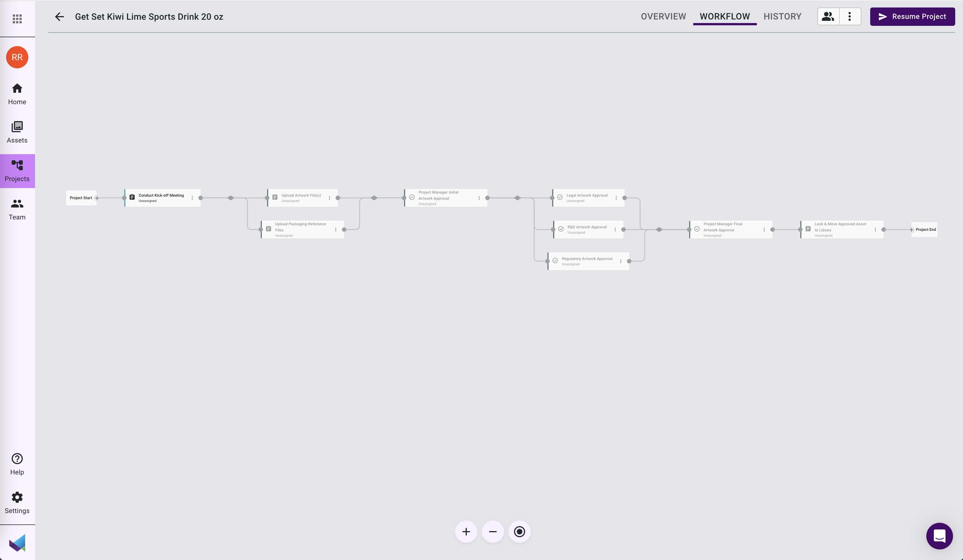The image size is (963, 560).
Task: Click the zoom out button
Action: point(493,531)
